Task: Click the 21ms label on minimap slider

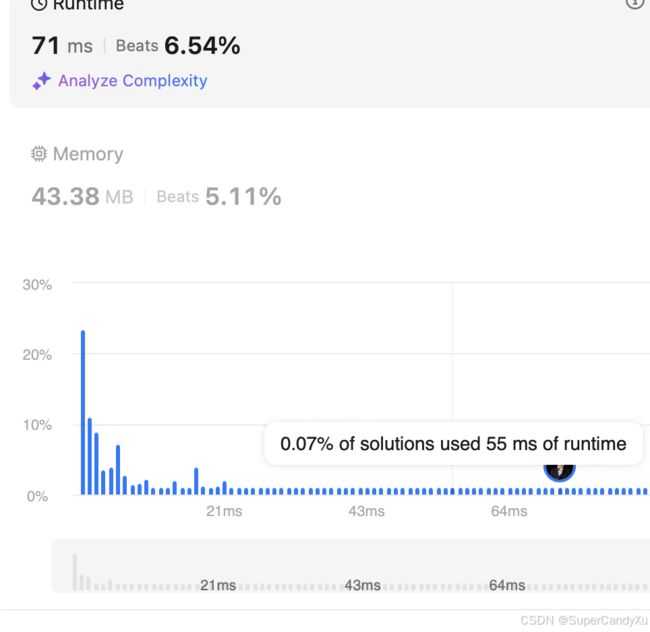Action: [x=218, y=585]
